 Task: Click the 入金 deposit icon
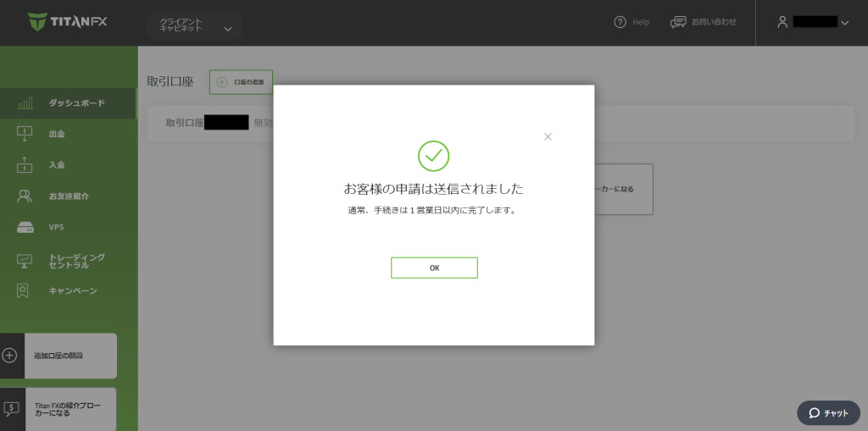point(25,165)
